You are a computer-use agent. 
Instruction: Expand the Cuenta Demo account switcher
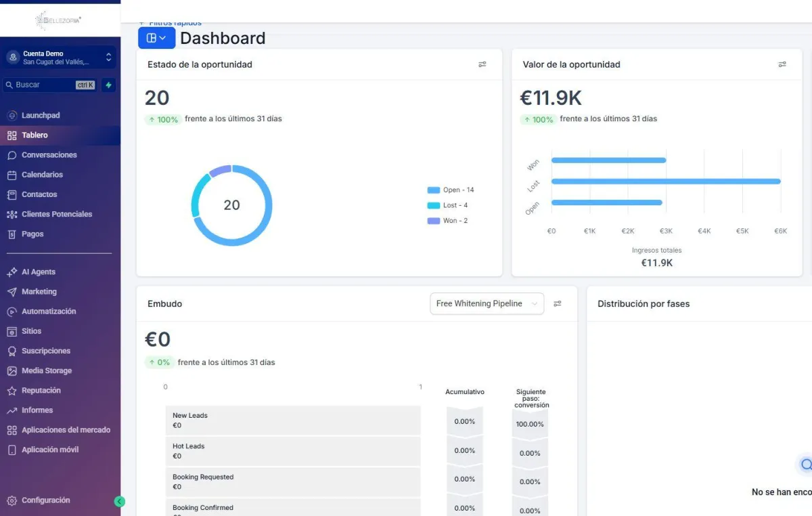108,58
